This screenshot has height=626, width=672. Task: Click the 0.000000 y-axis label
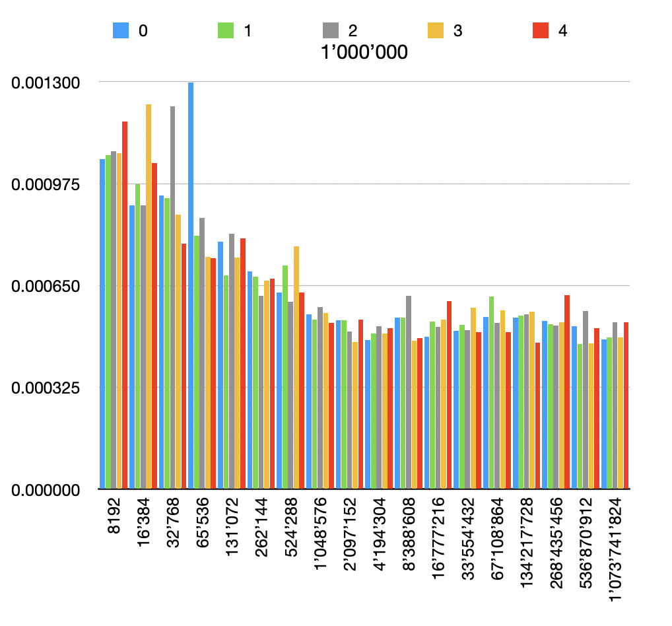pyautogui.click(x=46, y=490)
